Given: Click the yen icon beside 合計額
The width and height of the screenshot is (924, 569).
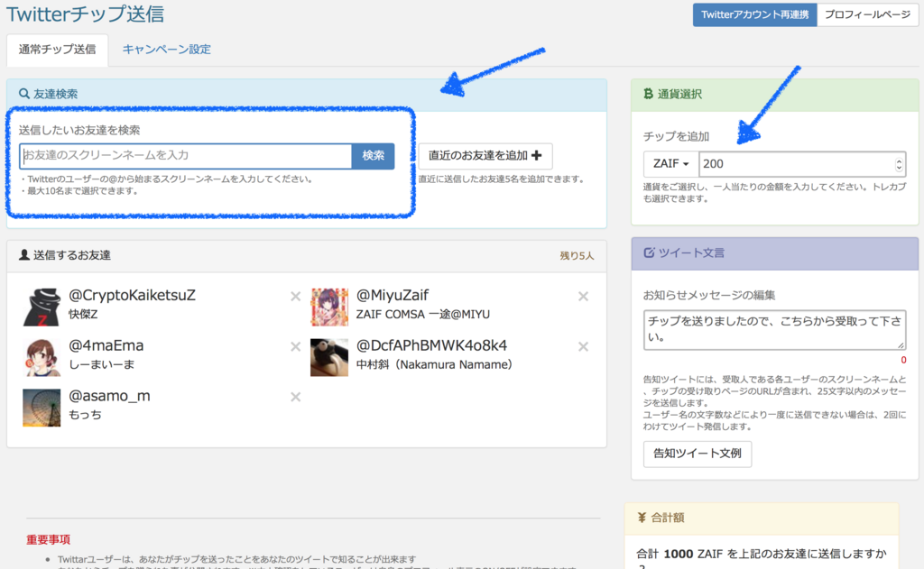Looking at the screenshot, I should point(642,518).
